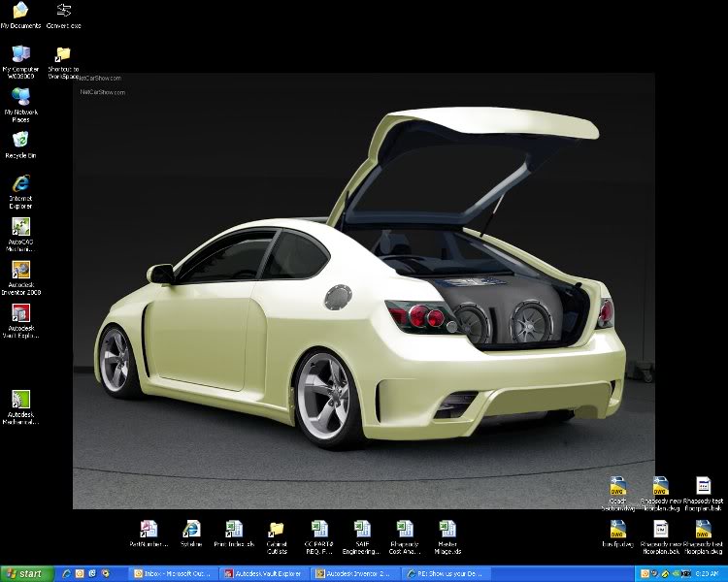728x582 pixels.
Task: Click the third Quick Launch icon
Action: (92, 573)
